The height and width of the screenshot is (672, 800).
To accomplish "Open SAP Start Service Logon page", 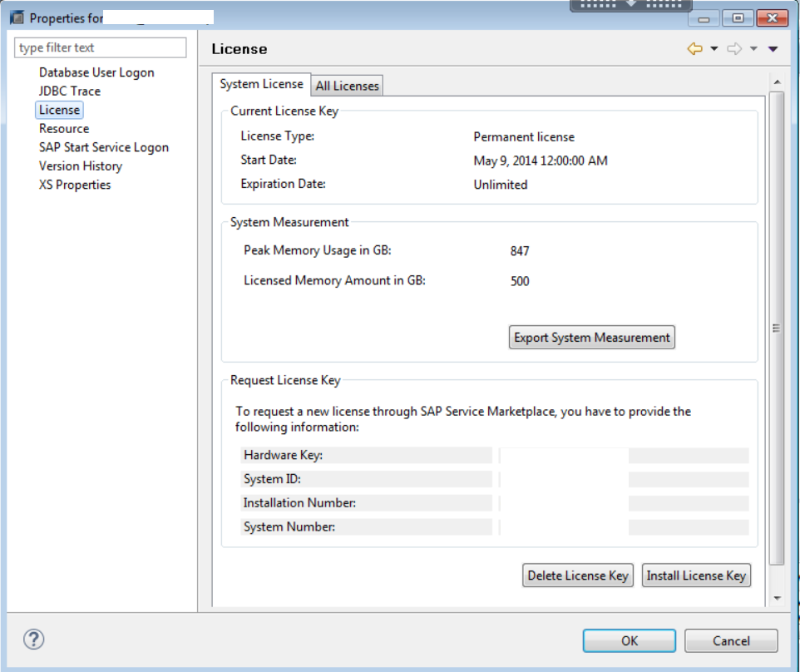I will (104, 147).
